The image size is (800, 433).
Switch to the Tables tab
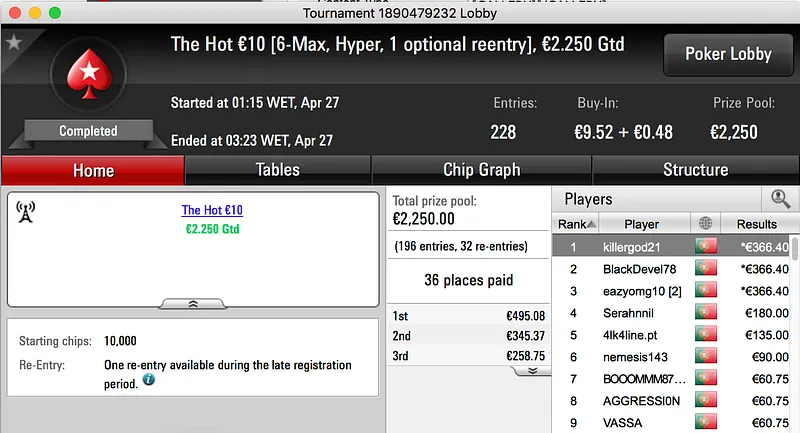pos(277,170)
